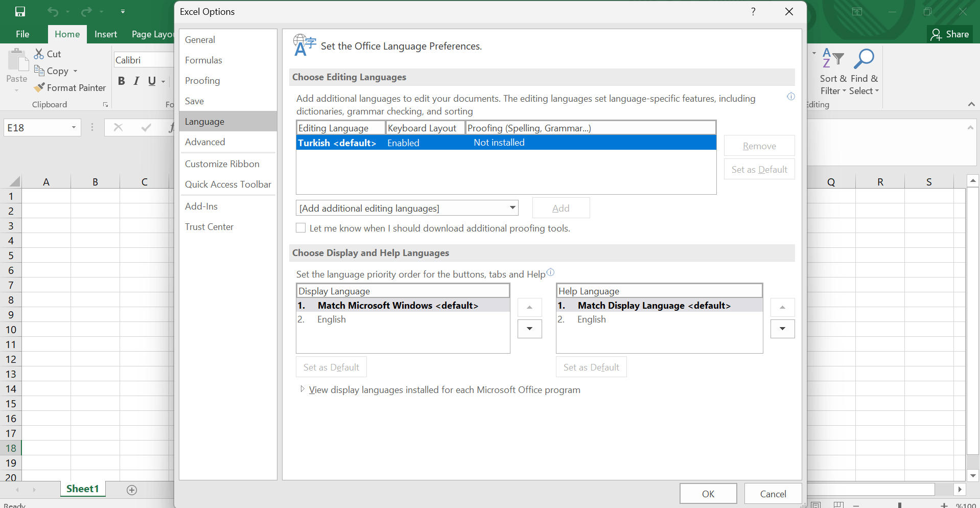The width and height of the screenshot is (980, 508).
Task: Click the Copy icon in the Clipboard group
Action: click(39, 71)
